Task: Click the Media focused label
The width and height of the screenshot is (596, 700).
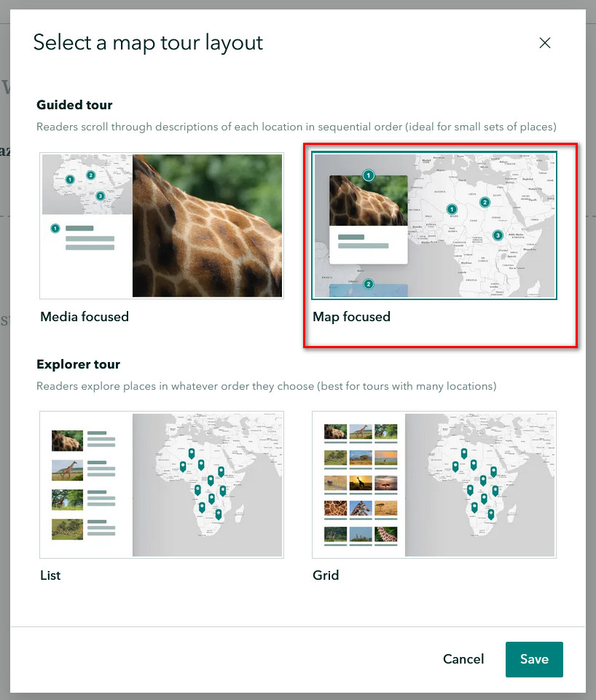Action: pos(85,317)
